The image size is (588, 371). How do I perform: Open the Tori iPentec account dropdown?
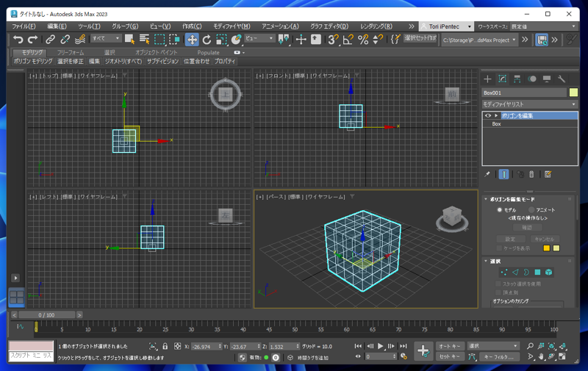pyautogui.click(x=446, y=26)
